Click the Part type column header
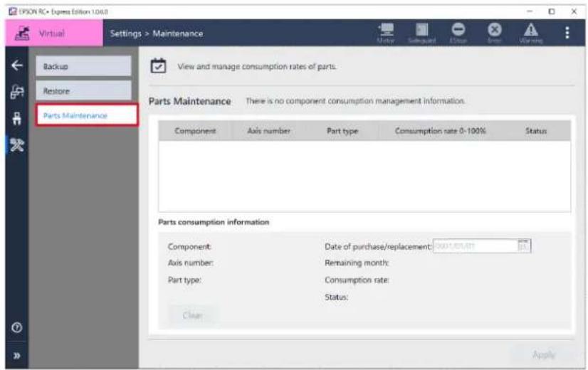Viewport: 588px width, 370px height. [342, 131]
